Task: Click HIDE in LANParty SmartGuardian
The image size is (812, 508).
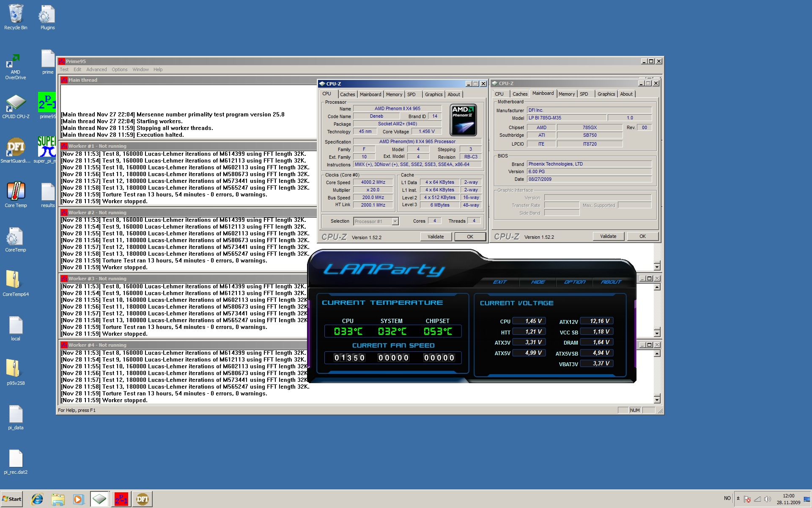Action: pos(538,282)
